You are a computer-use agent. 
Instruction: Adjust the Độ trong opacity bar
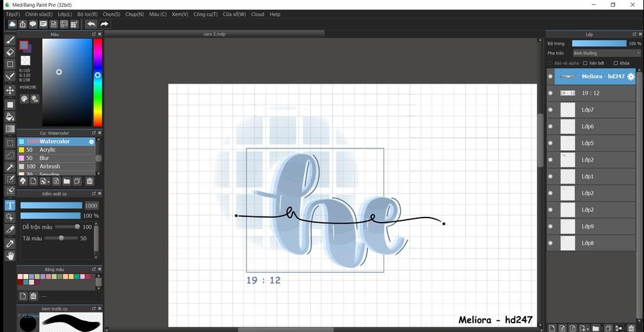point(599,43)
